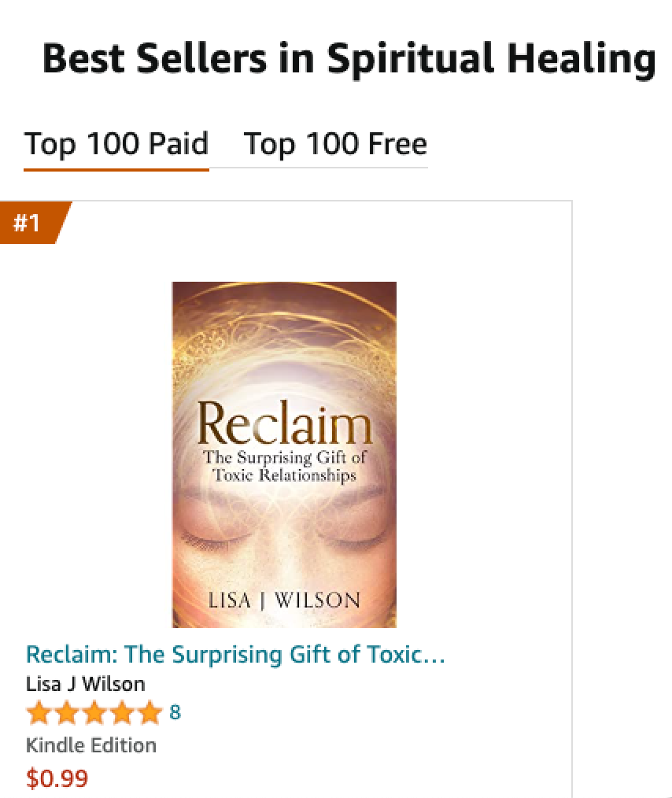The width and height of the screenshot is (672, 798).
Task: Click the orange #1 rank badge
Action: (x=28, y=223)
